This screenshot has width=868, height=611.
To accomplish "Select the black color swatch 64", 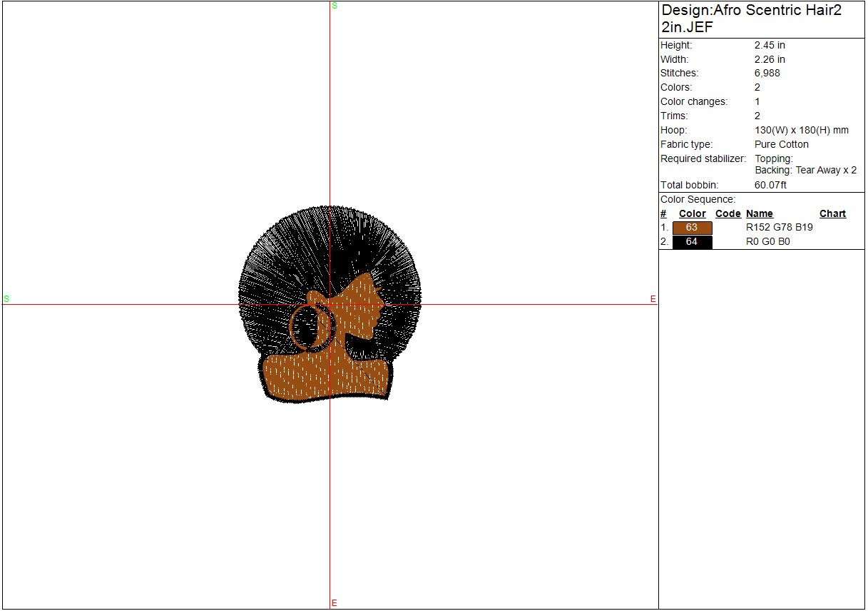I will pyautogui.click(x=692, y=242).
